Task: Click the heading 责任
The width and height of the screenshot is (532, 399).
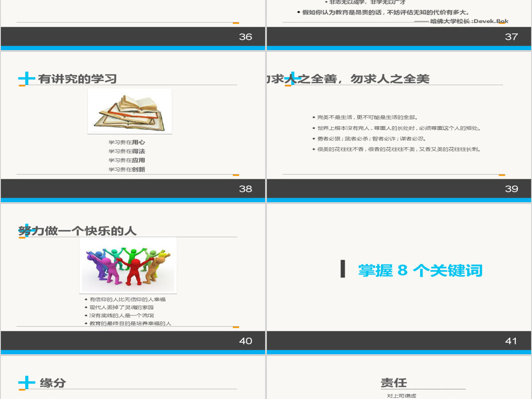Action: click(x=394, y=383)
